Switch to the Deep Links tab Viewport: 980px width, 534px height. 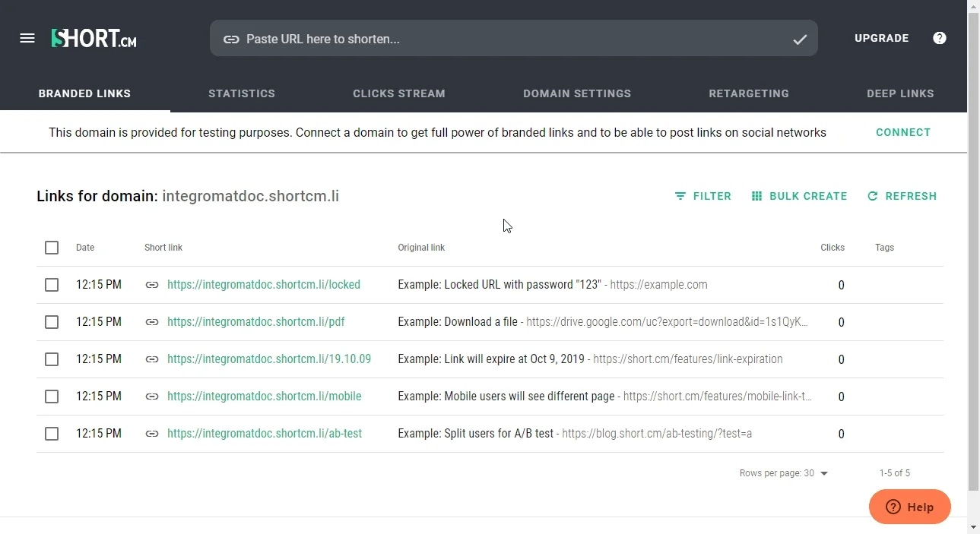coord(900,93)
